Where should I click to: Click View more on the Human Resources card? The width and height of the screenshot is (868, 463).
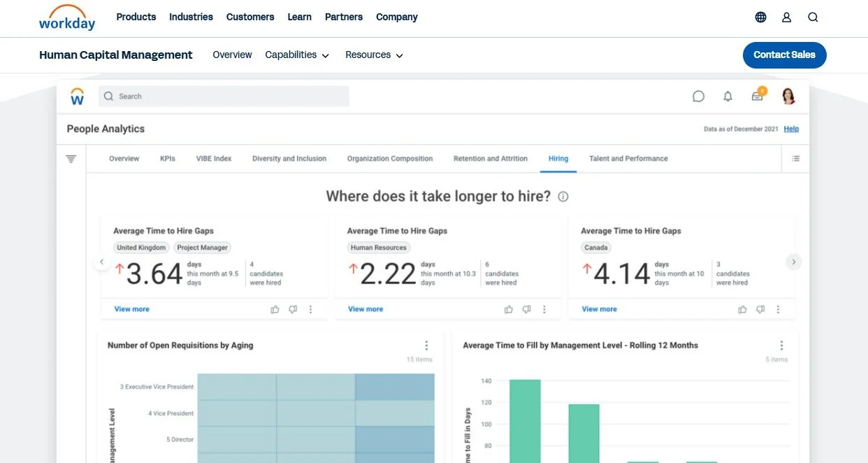(366, 309)
